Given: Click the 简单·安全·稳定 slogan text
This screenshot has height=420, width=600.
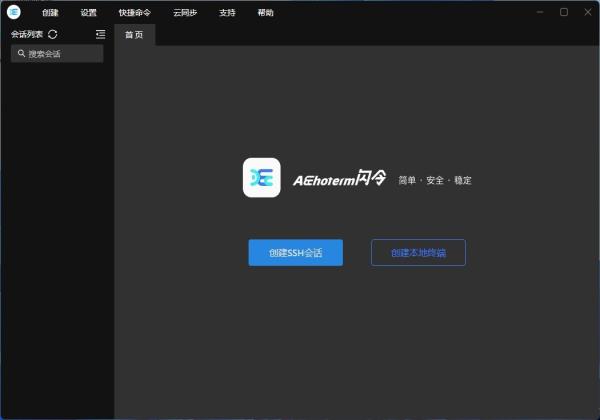Looking at the screenshot, I should pos(435,180).
